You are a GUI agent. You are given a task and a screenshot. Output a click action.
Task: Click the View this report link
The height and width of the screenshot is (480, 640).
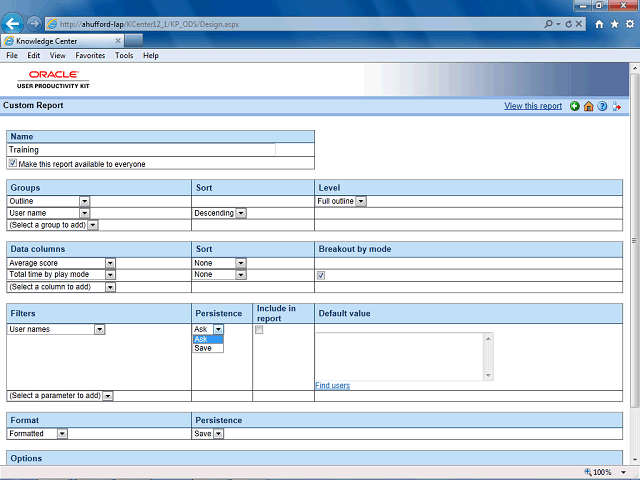pos(533,106)
